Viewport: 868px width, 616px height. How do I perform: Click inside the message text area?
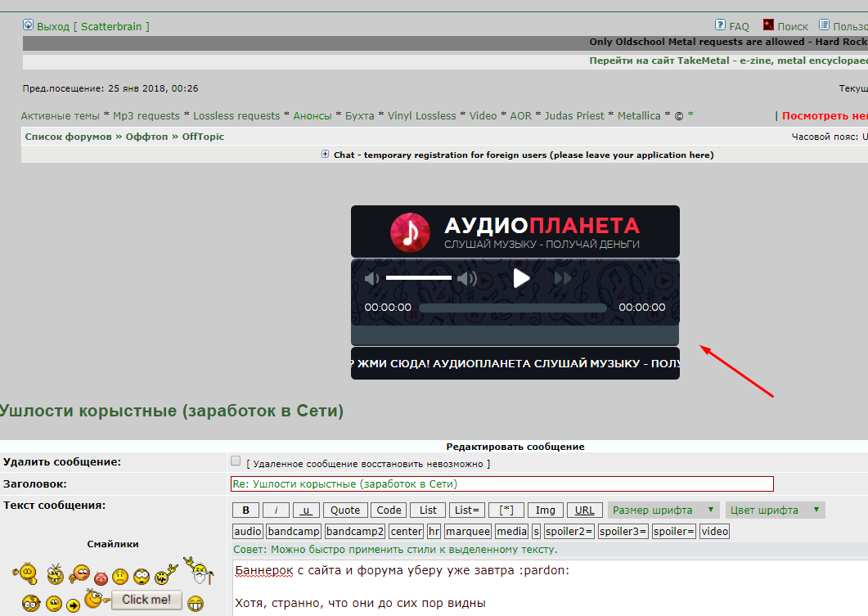[551, 587]
